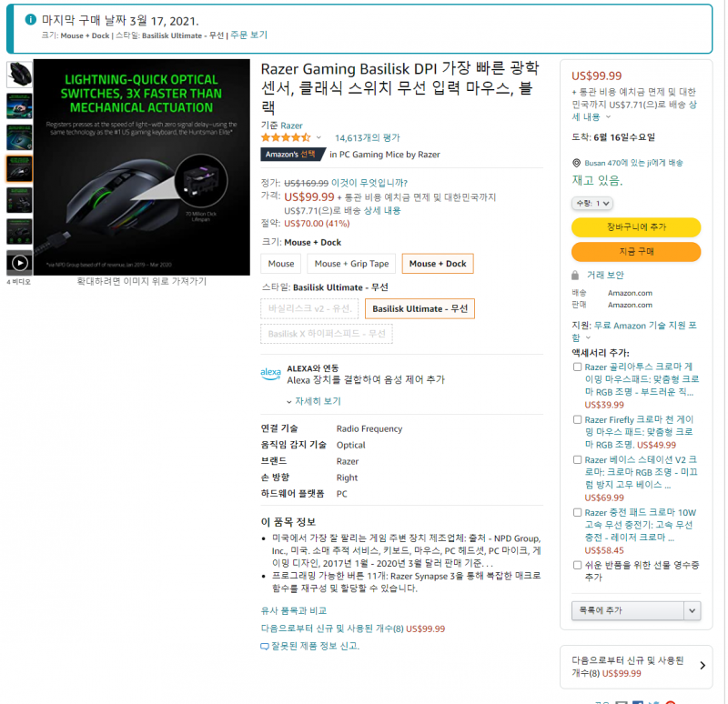
Task: Open 거래 보안 secure transaction link
Action: click(605, 276)
